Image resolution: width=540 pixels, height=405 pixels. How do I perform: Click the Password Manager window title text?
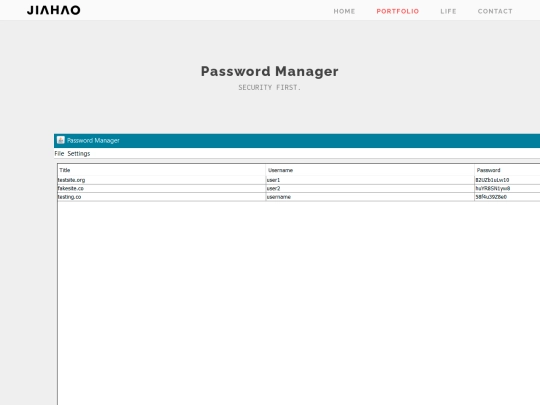[93, 141]
